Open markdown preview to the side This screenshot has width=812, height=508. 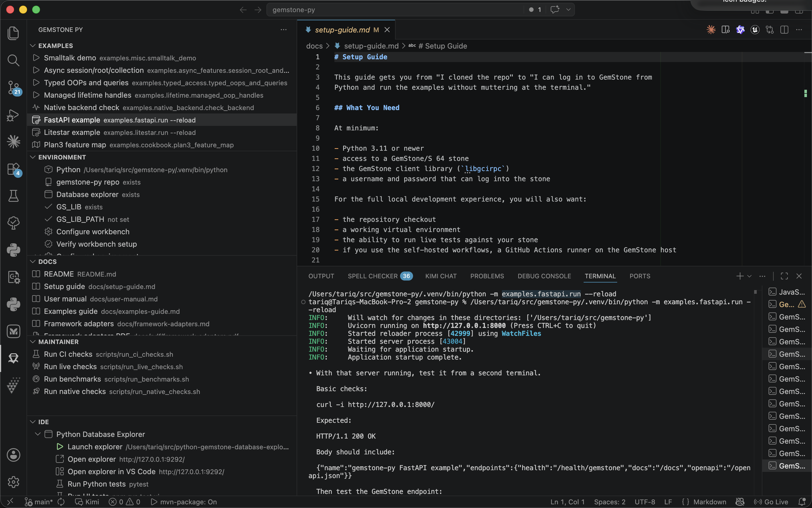[725, 30]
